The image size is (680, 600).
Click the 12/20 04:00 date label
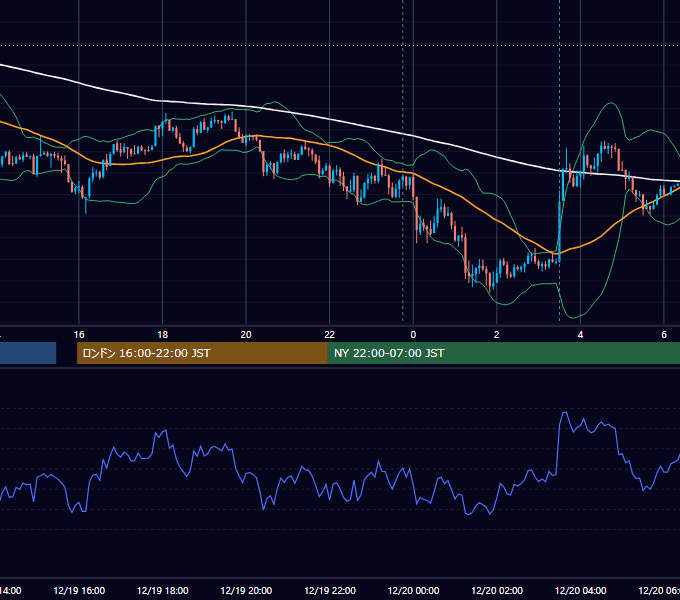(x=581, y=590)
